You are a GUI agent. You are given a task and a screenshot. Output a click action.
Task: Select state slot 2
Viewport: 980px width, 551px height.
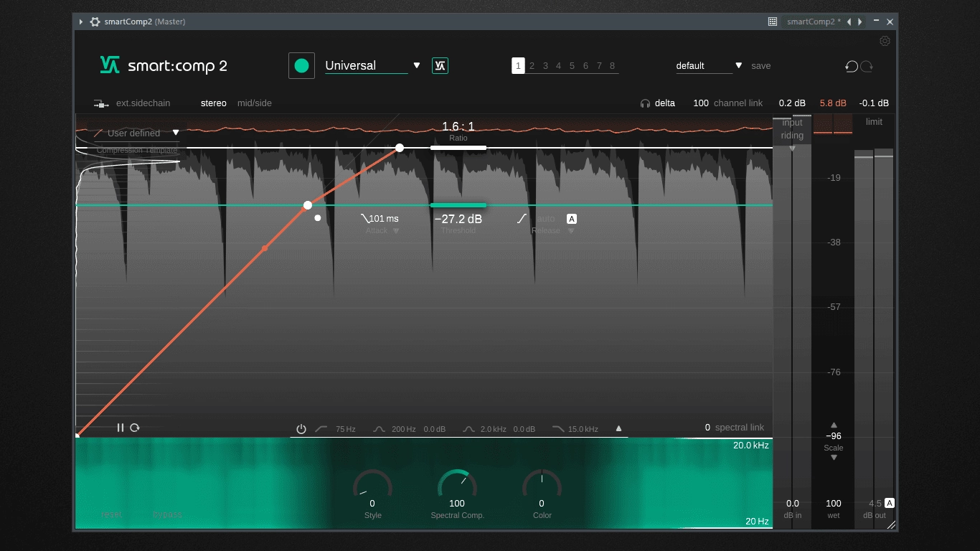[x=532, y=66]
